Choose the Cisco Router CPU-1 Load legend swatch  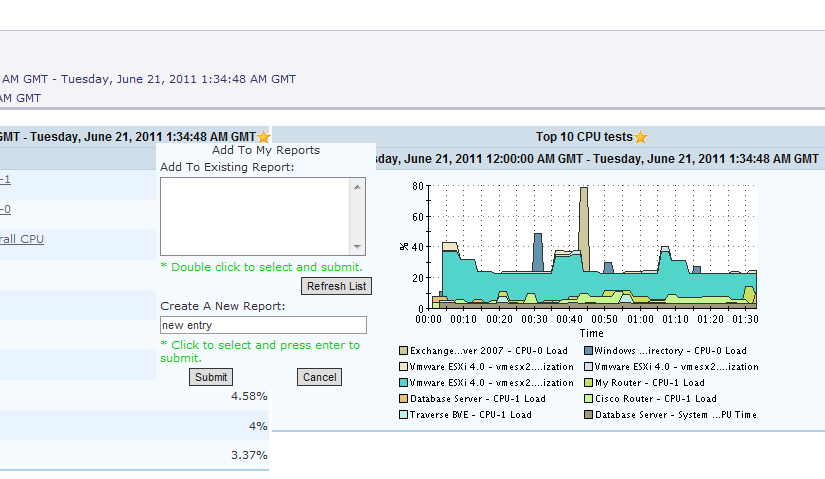tap(588, 399)
